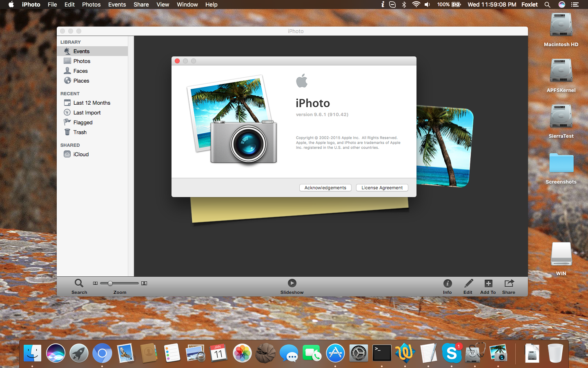This screenshot has height=368, width=588.
Task: Open Terminal in the Dock
Action: click(x=382, y=353)
